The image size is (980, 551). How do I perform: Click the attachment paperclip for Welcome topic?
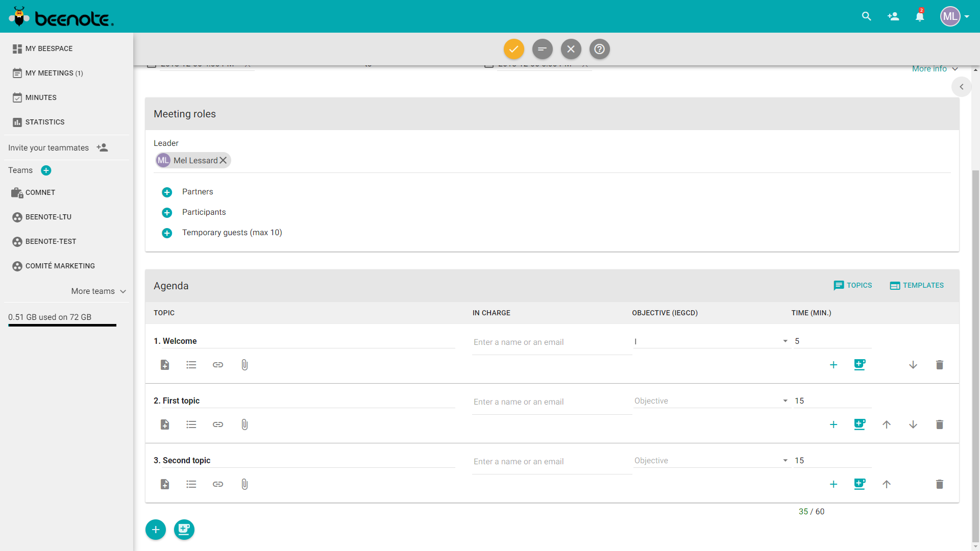pos(244,365)
